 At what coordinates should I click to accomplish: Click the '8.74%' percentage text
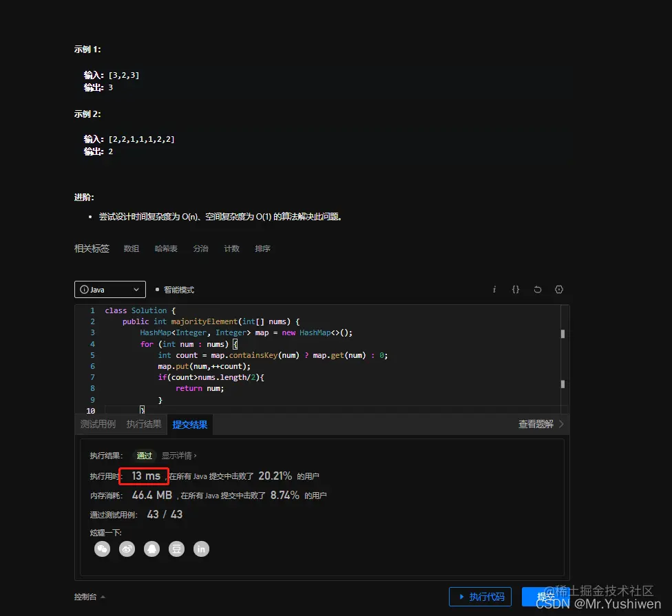point(284,495)
